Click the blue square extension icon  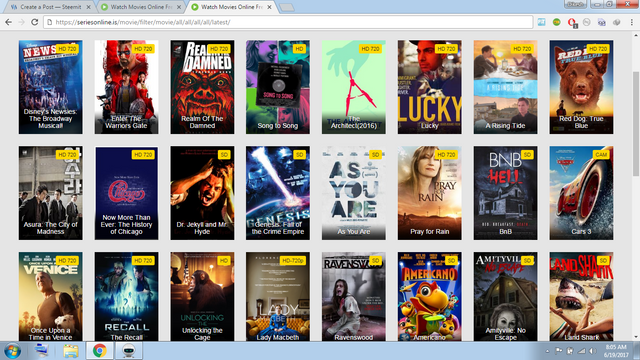[x=542, y=22]
